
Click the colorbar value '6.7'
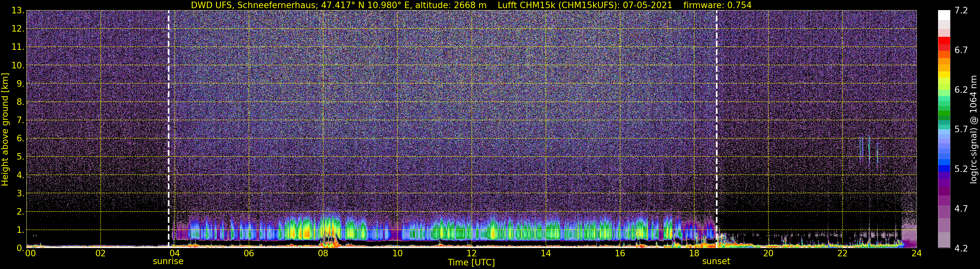(961, 50)
